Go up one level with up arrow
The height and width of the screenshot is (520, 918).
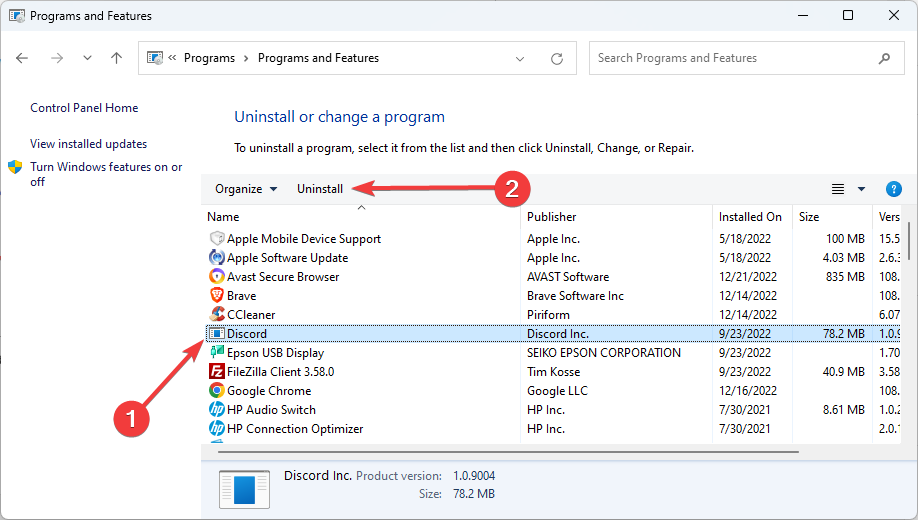(x=116, y=58)
